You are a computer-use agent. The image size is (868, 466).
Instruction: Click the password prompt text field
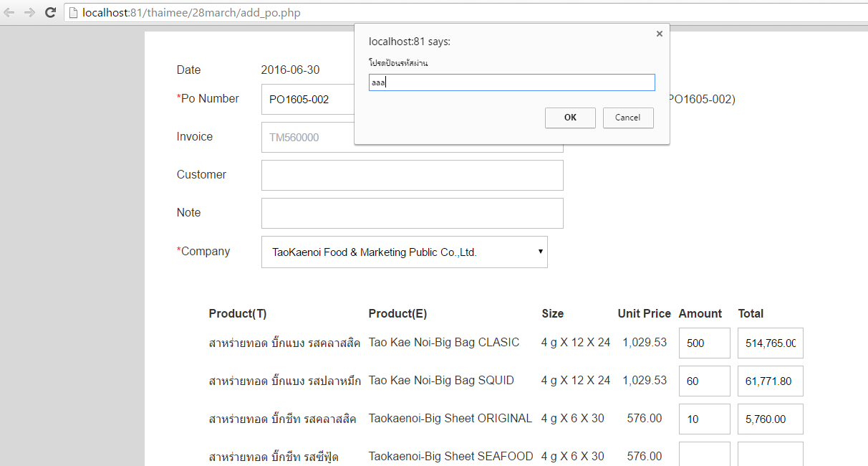pyautogui.click(x=511, y=82)
